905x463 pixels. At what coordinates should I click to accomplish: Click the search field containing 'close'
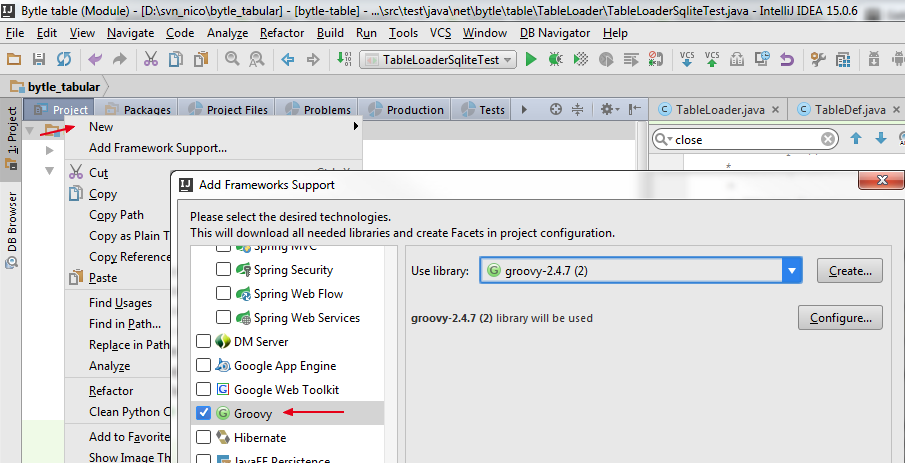[744, 139]
